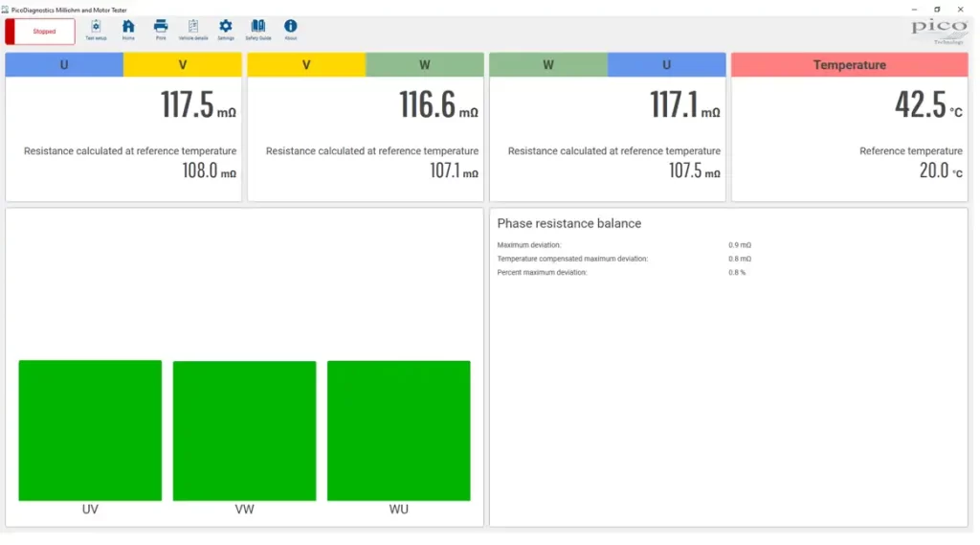980x545 pixels.
Task: Click the green UV bar in chart
Action: 90,430
